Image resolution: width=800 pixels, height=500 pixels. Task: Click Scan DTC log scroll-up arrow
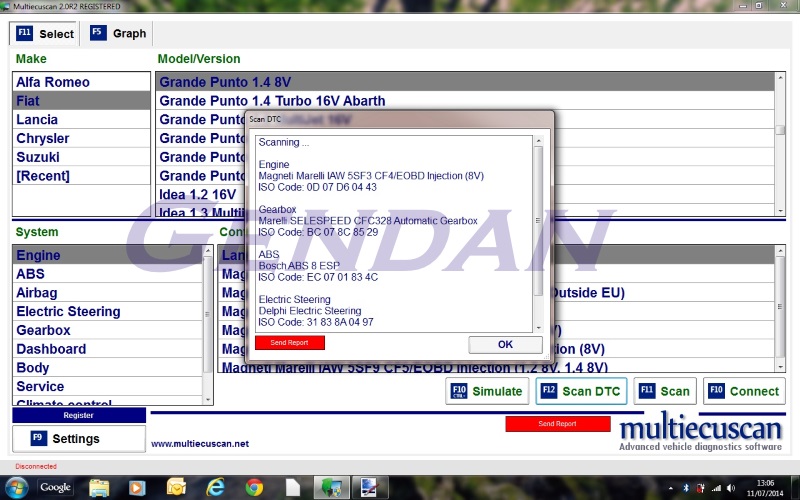coord(538,140)
